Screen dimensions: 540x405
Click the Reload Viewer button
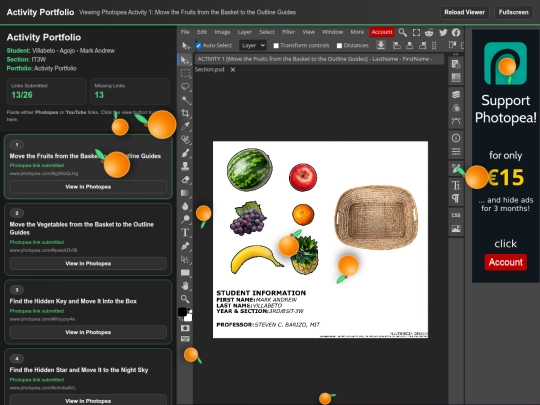tap(464, 12)
